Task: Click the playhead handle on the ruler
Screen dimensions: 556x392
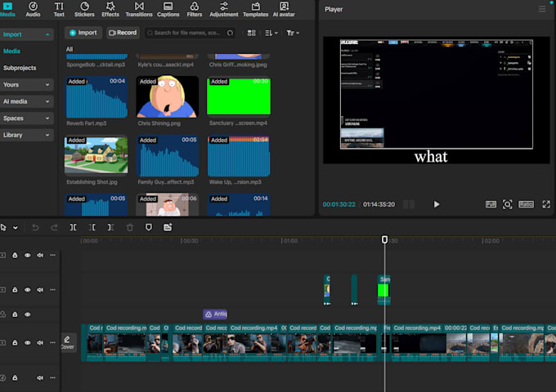Action: click(x=385, y=240)
